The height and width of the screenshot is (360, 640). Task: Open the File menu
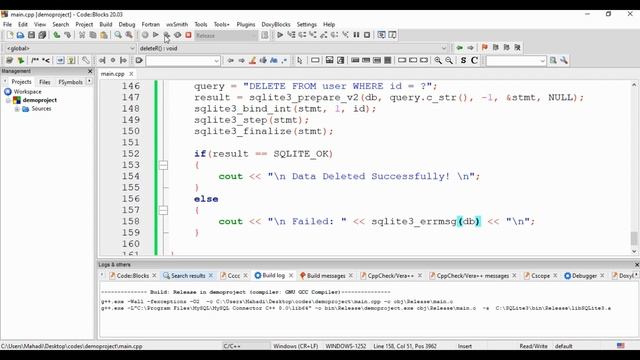point(7,24)
